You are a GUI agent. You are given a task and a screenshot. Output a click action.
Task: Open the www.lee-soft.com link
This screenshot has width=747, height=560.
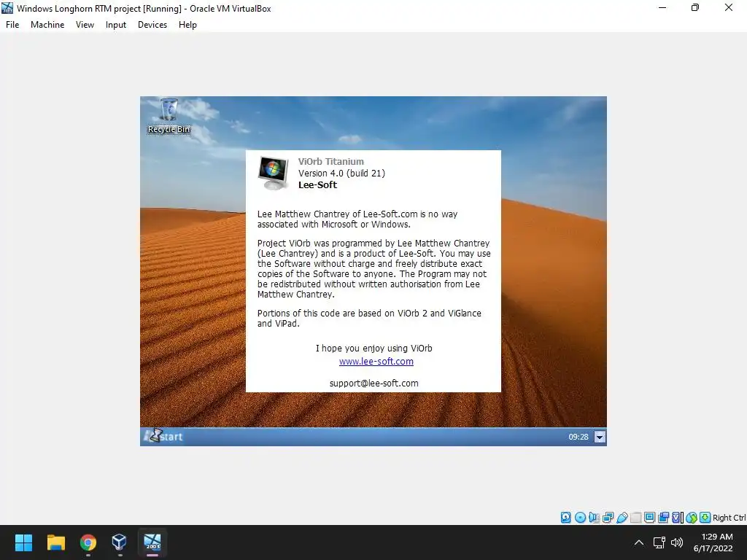pyautogui.click(x=376, y=362)
